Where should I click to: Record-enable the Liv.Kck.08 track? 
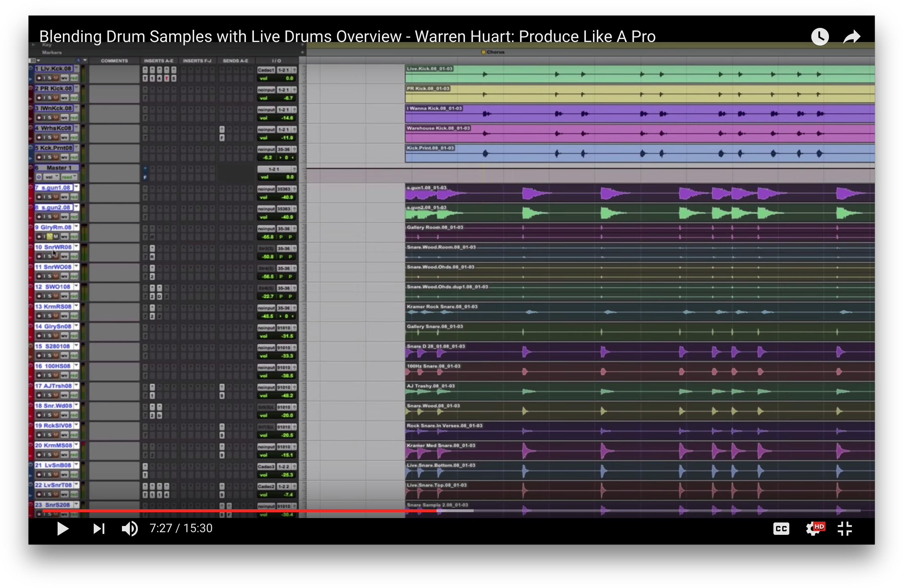(39, 78)
